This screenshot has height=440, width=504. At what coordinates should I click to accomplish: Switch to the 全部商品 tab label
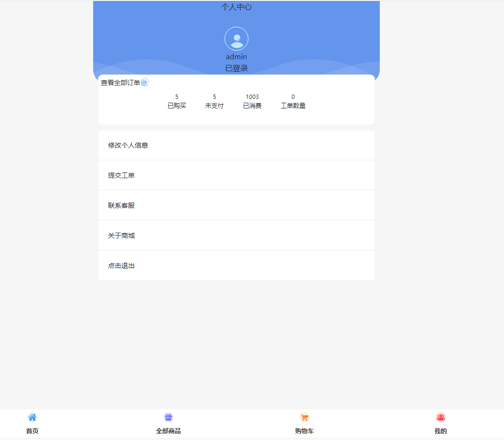[168, 431]
